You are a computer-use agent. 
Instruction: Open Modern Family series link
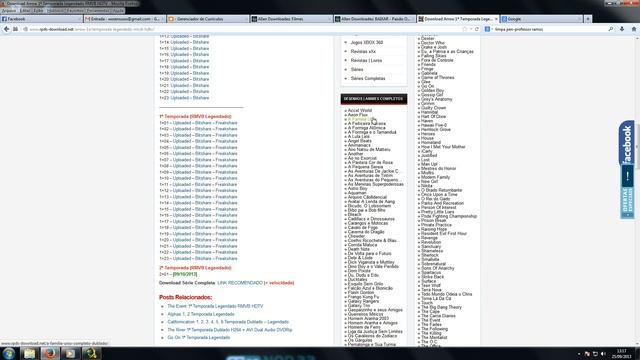436,177
